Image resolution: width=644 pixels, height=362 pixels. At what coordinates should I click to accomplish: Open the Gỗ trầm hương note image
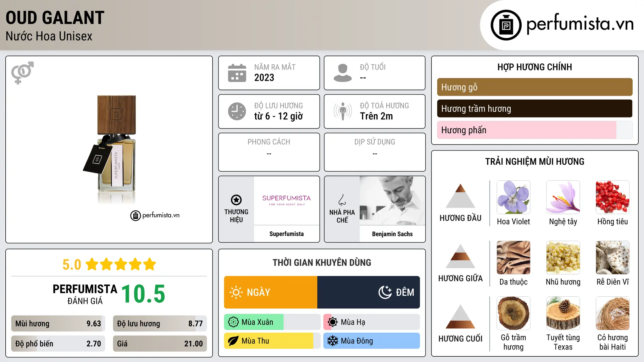pyautogui.click(x=514, y=313)
